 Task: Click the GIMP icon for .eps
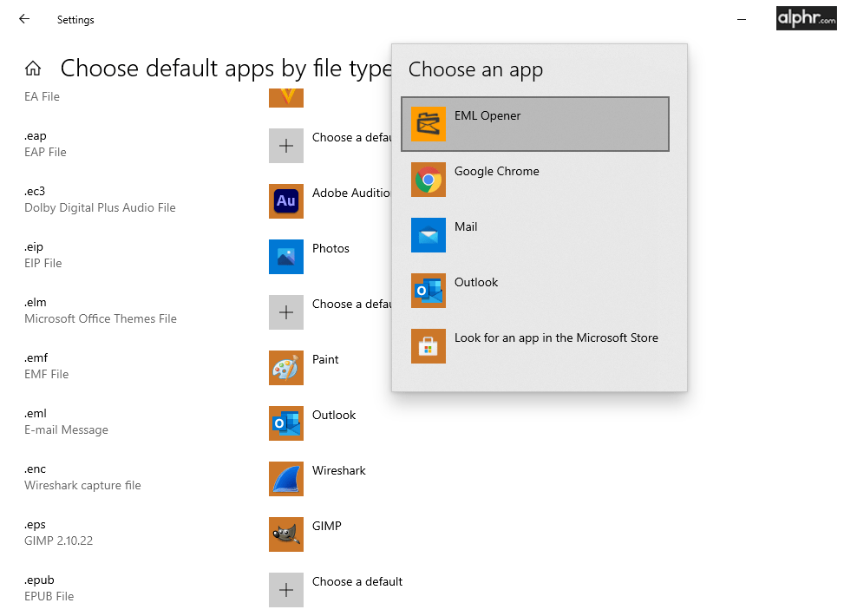coord(286,534)
